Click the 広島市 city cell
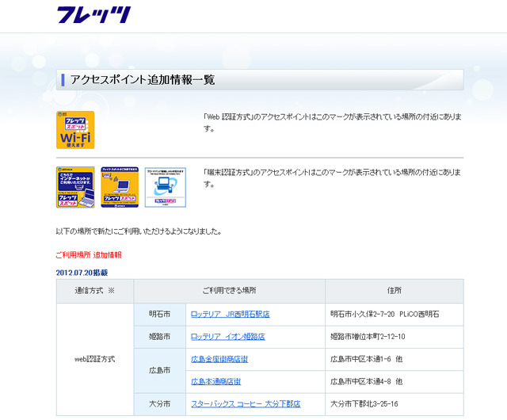 pyautogui.click(x=160, y=371)
